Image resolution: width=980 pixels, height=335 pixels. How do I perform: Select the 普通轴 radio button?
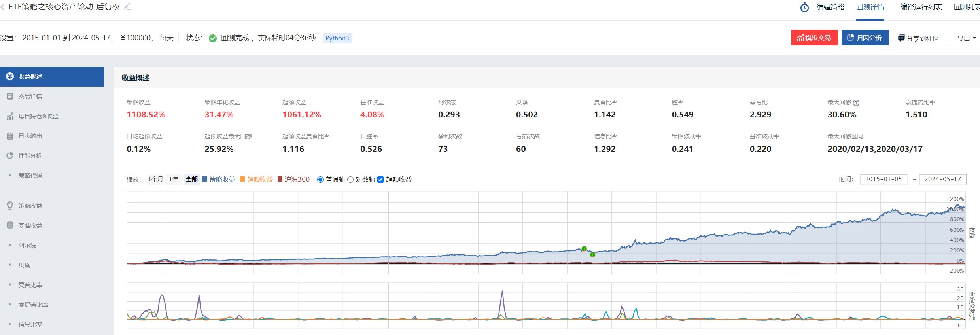point(320,180)
